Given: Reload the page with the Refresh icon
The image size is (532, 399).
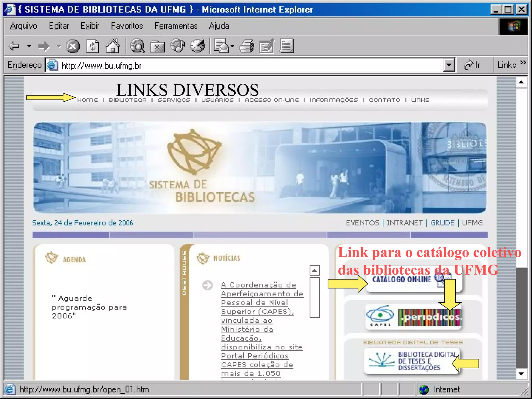Looking at the screenshot, I should coord(93,46).
